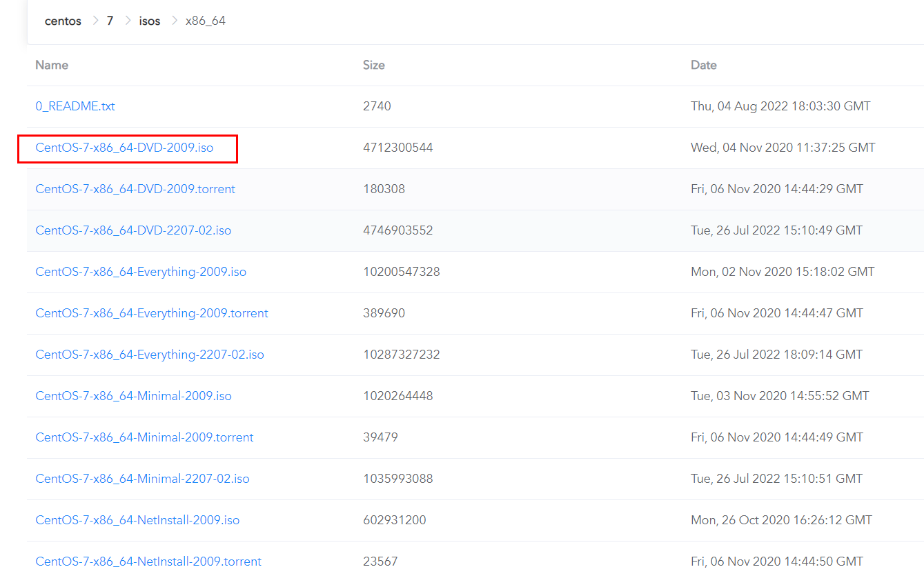Viewport: 924px width, 576px height.
Task: Go to the centos breadcrumb folder
Action: [x=63, y=21]
